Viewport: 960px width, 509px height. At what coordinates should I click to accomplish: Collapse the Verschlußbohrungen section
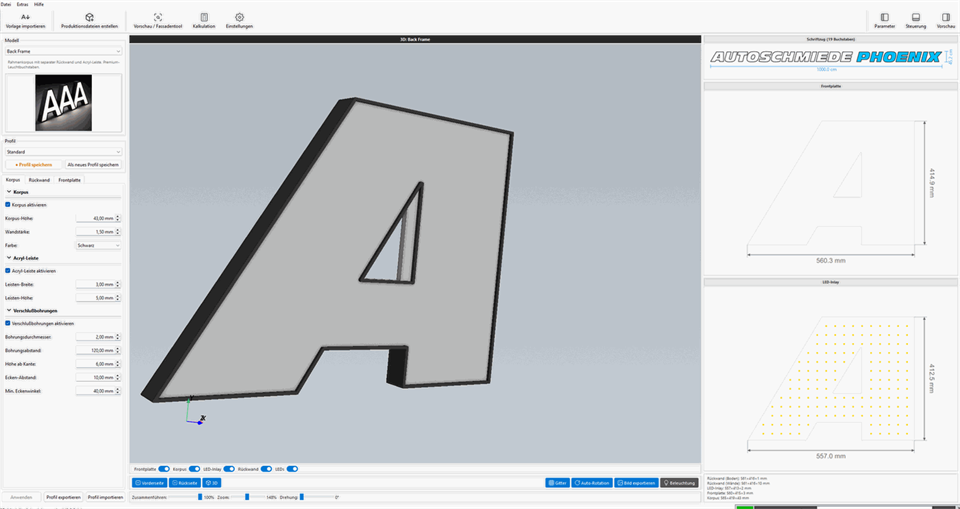8,311
